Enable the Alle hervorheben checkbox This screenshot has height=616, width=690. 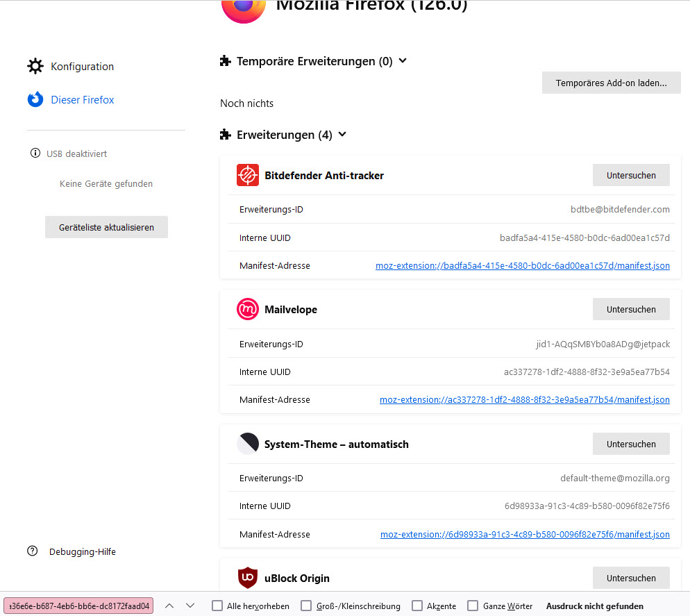pos(217,606)
